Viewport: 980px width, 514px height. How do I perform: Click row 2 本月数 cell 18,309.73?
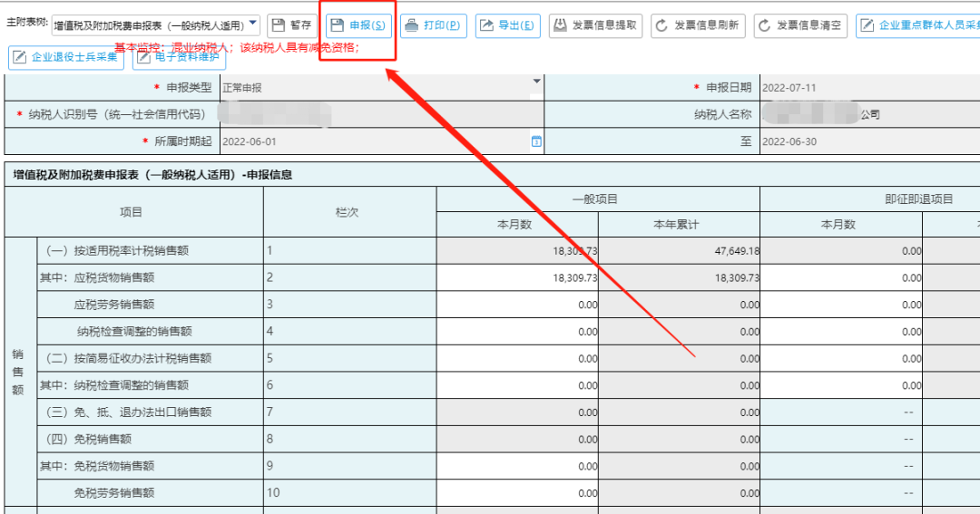(x=517, y=278)
